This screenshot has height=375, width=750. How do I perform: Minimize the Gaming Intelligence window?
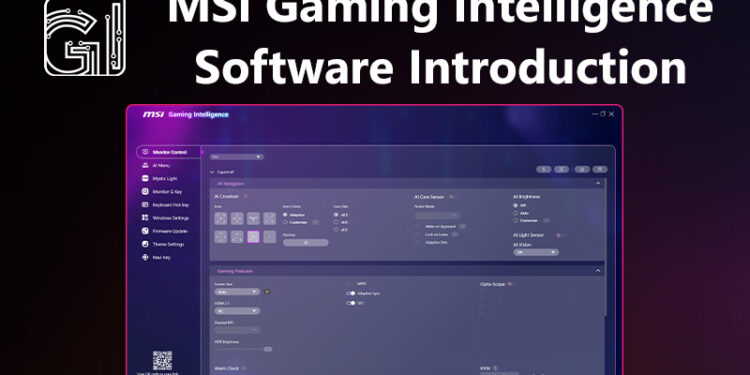click(x=595, y=114)
